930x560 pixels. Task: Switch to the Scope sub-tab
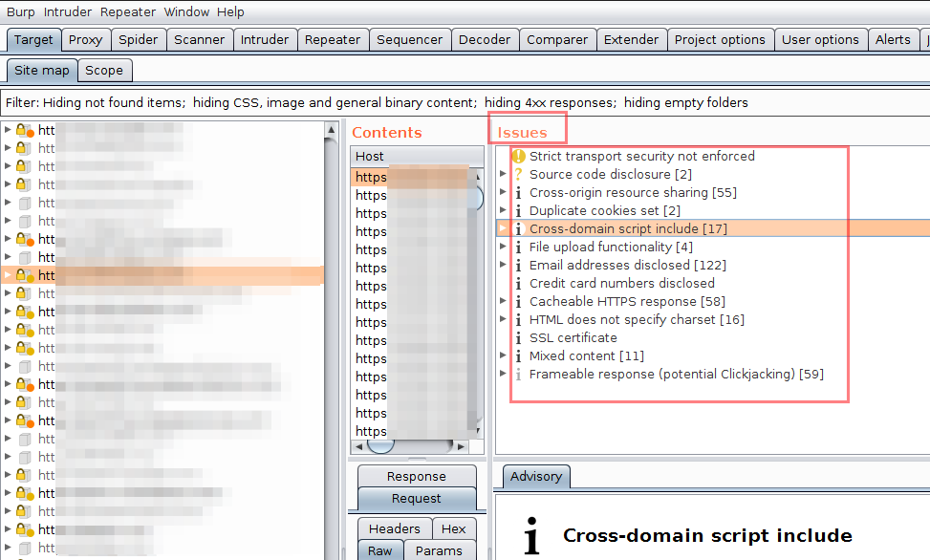point(104,71)
